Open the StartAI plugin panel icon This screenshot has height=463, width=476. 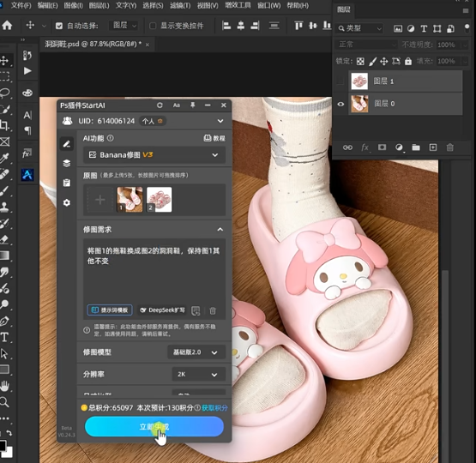[27, 175]
